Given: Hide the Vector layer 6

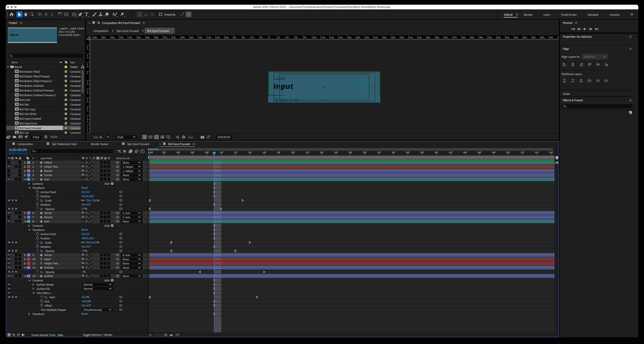Looking at the screenshot, I should [x=9, y=213].
